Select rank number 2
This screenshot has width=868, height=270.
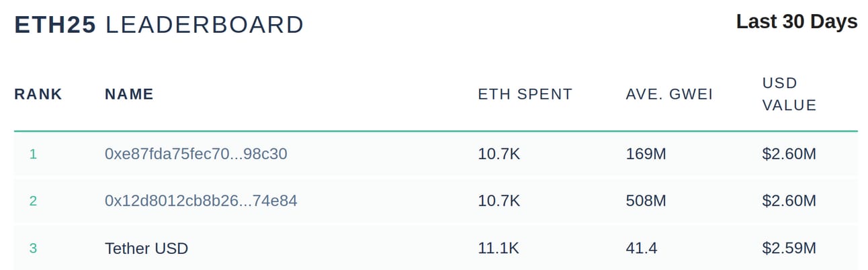click(x=33, y=201)
